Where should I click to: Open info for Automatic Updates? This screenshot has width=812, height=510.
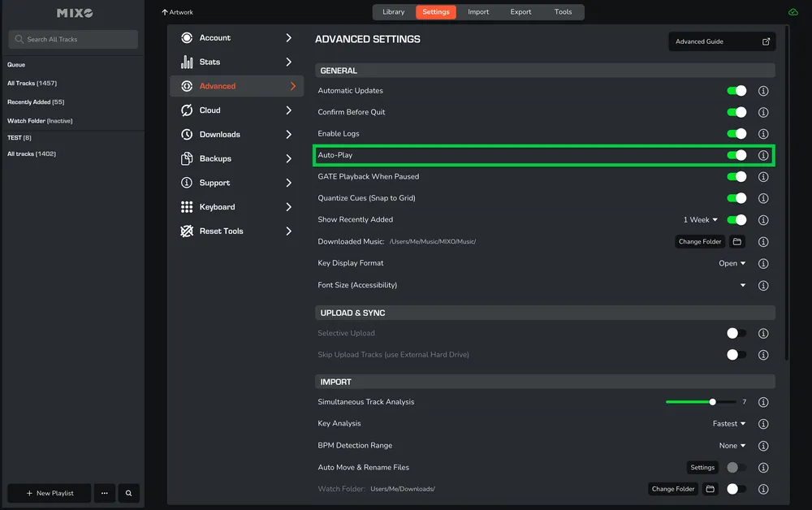(x=763, y=91)
